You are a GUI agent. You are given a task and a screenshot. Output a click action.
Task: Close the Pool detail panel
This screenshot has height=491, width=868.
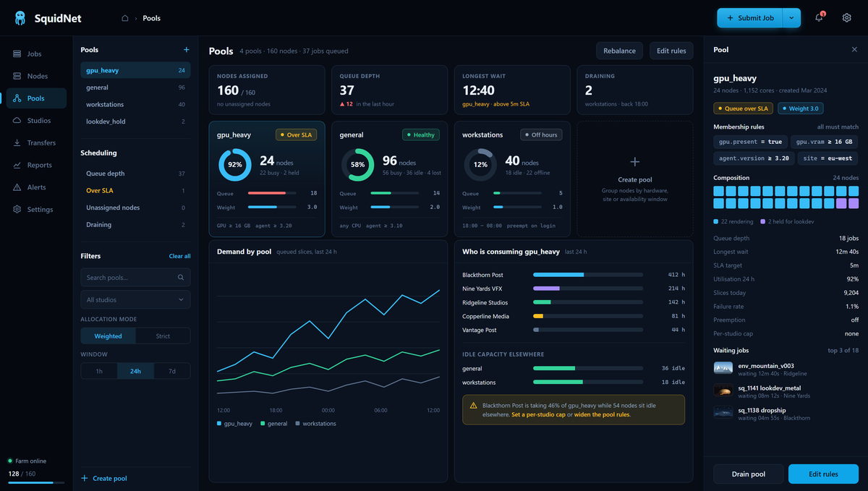854,50
